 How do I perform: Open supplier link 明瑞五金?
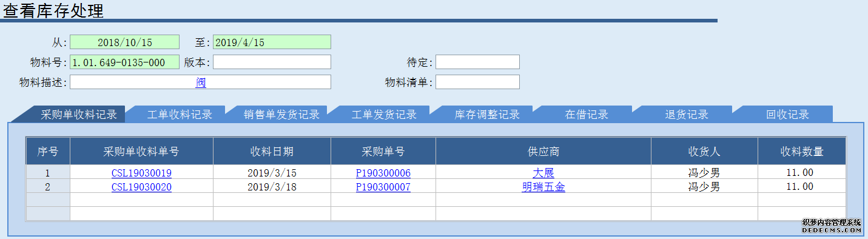tap(543, 187)
